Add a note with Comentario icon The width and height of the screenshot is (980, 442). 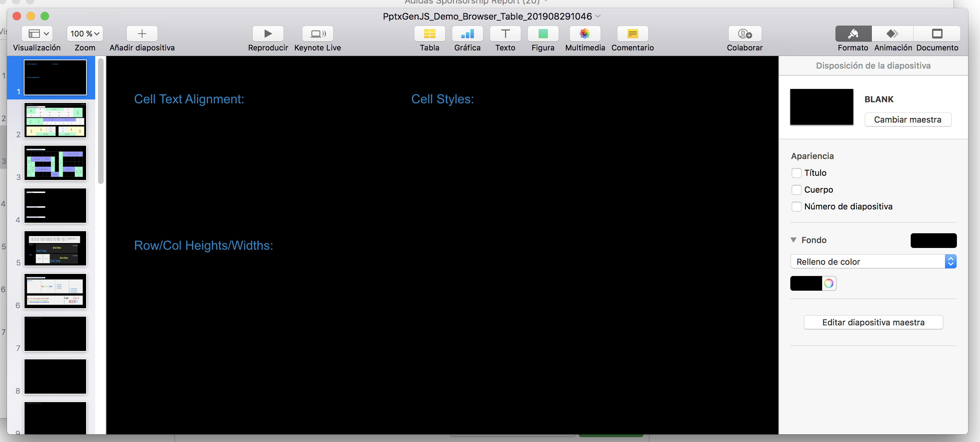[x=632, y=34]
